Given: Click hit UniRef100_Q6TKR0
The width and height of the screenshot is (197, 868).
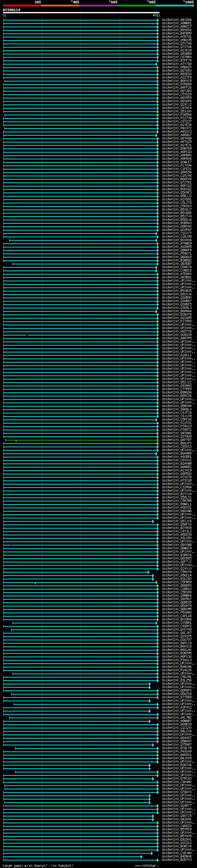Looking at the screenshot, I should tap(176, 71).
